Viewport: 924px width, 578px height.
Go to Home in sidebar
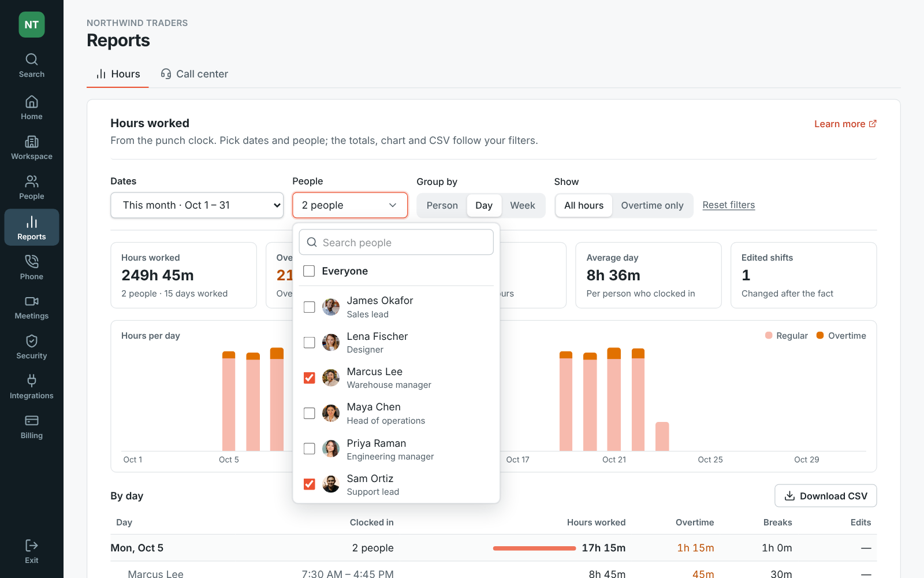(32, 108)
